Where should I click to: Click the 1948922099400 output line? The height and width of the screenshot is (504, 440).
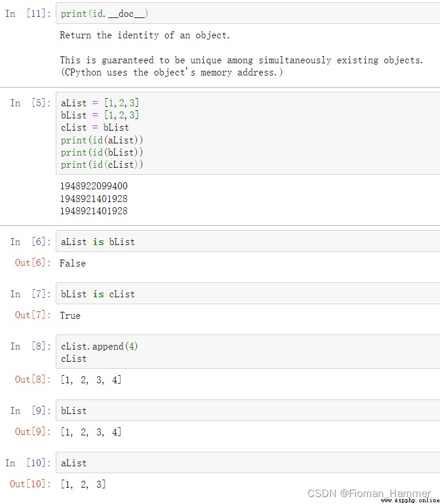(x=93, y=186)
